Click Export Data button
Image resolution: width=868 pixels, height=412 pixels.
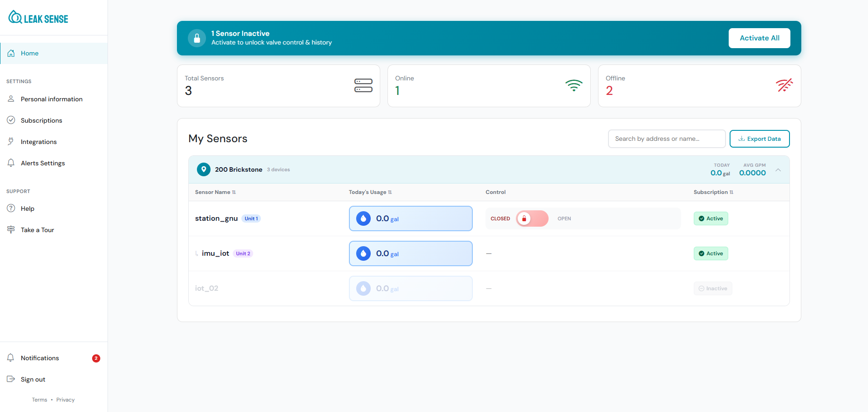point(760,139)
